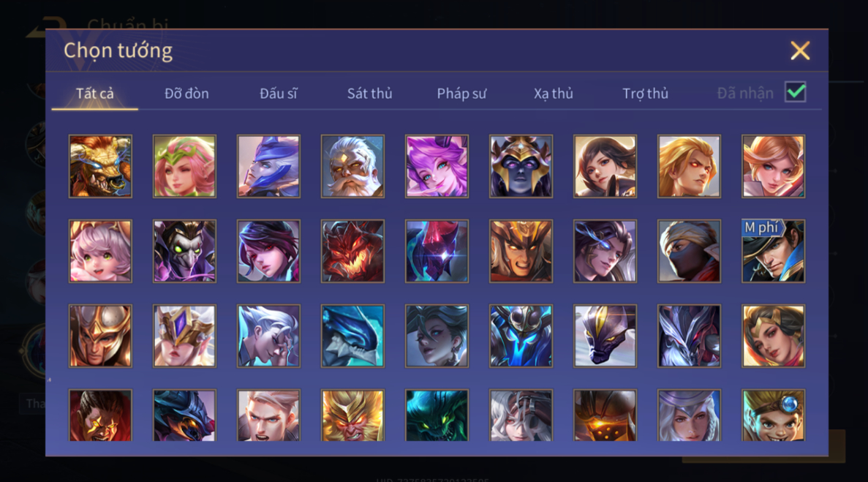Pick the white-bearded old man hero
868x482 pixels.
point(352,167)
